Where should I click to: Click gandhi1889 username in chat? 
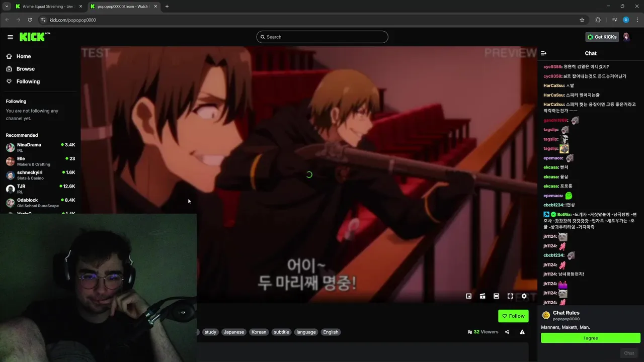coord(555,120)
